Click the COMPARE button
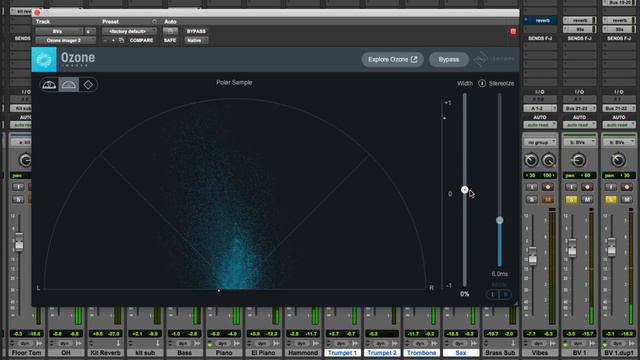This screenshot has height=360, width=640. 141,40
